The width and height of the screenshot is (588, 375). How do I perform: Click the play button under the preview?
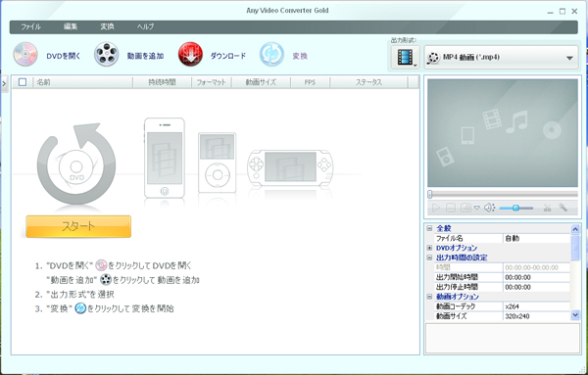436,208
